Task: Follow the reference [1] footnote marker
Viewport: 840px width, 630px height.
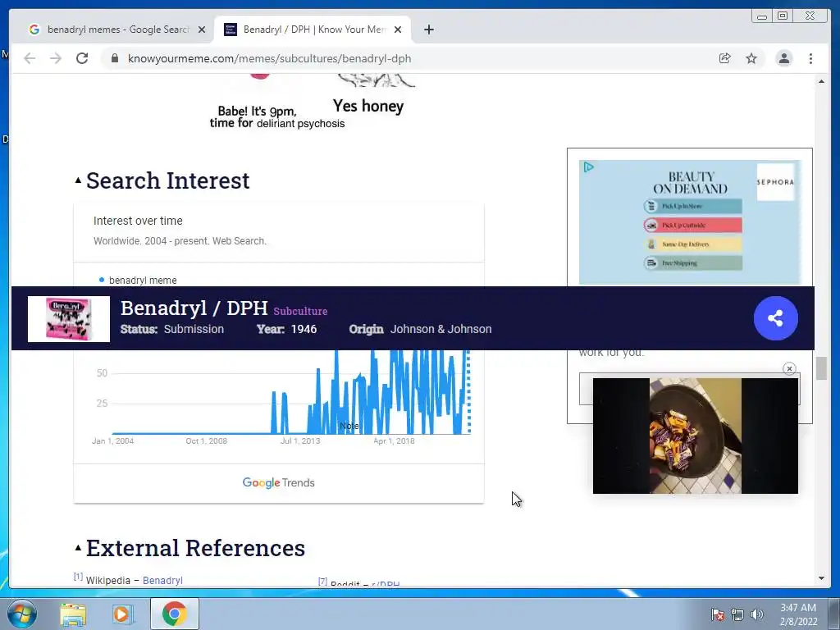Action: (x=78, y=577)
